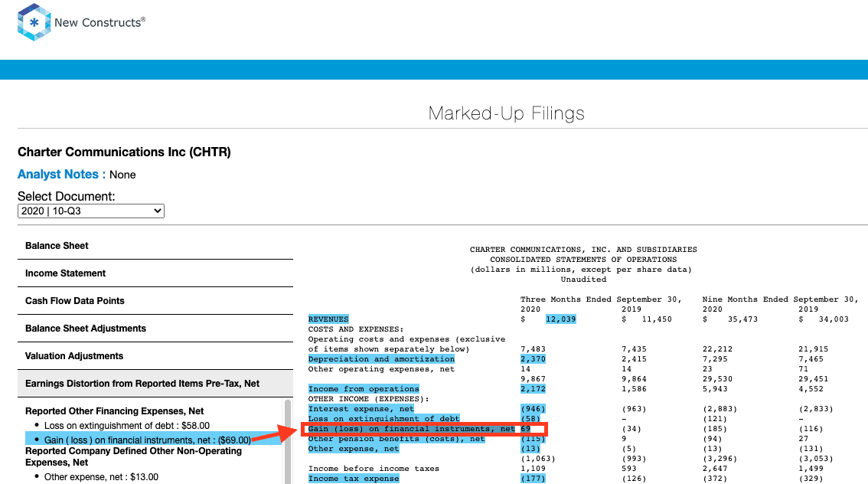Viewport: 868px width, 484px height.
Task: Click highlighted Income tax expense label
Action: pos(353,479)
